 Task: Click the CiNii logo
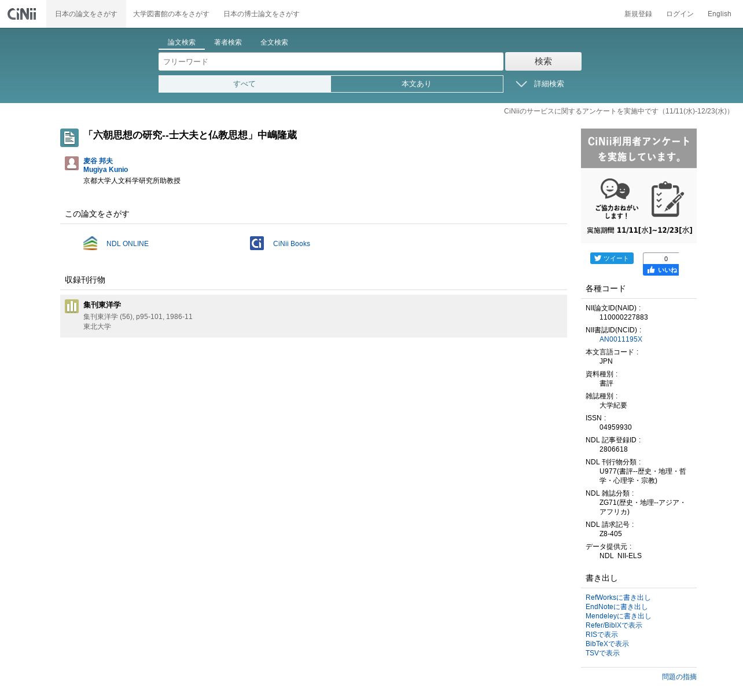pos(22,13)
